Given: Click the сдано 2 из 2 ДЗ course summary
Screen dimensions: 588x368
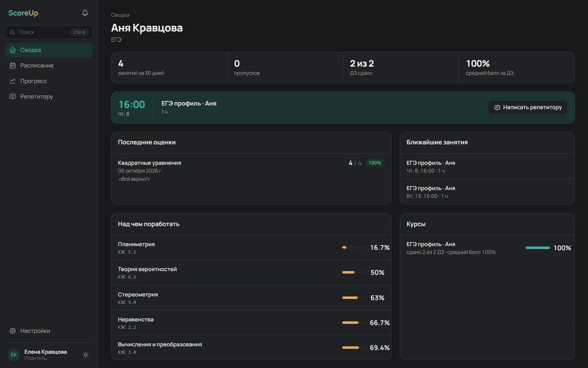Looking at the screenshot, I should coord(451,252).
